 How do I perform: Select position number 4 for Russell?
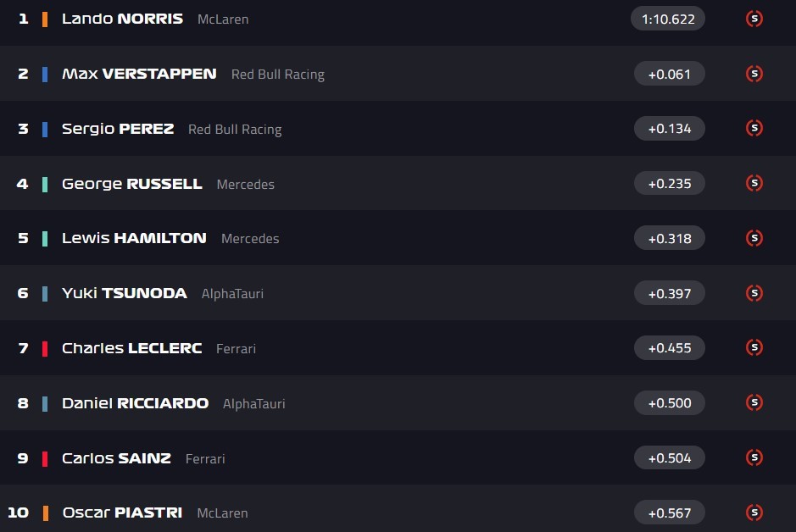[x=23, y=184]
